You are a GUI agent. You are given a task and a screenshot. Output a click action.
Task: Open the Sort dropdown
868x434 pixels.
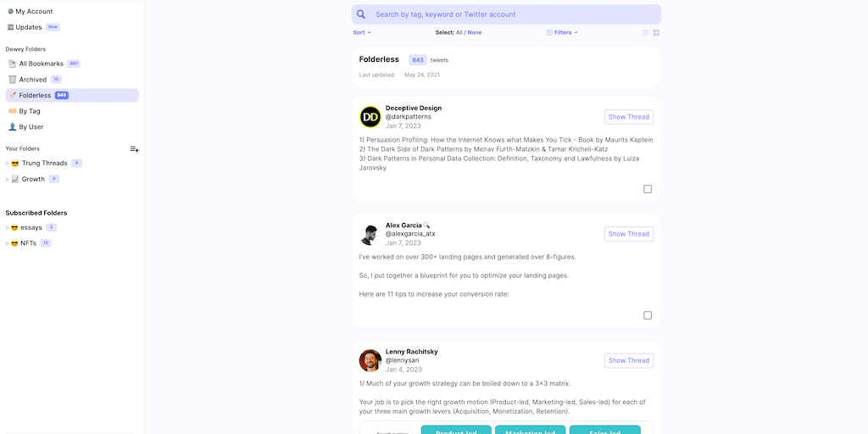click(x=362, y=33)
